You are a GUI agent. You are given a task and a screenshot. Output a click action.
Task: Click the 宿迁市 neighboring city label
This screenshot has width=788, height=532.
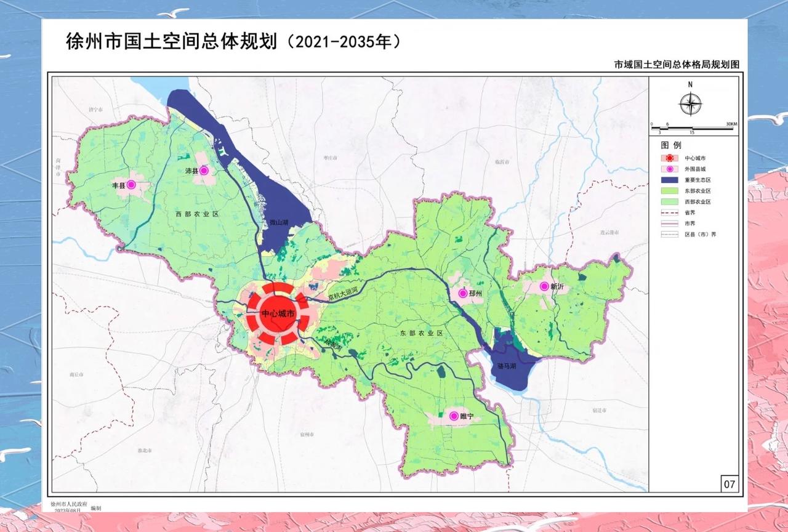tap(599, 410)
